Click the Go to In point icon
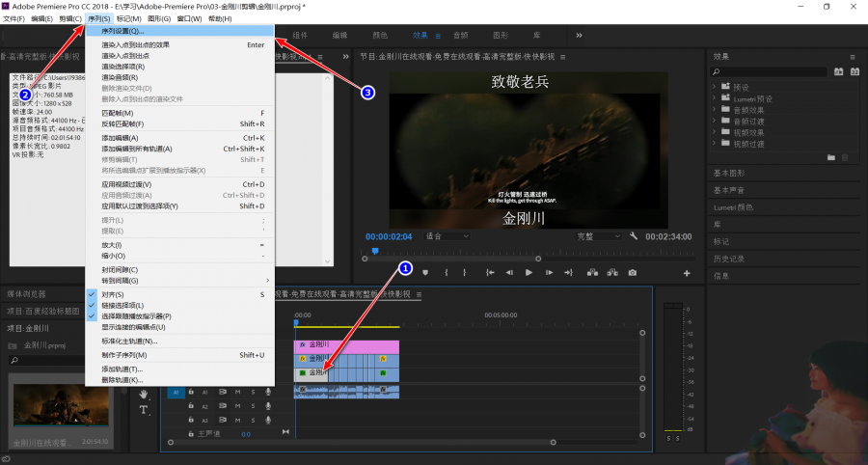The height and width of the screenshot is (465, 868). point(490,272)
